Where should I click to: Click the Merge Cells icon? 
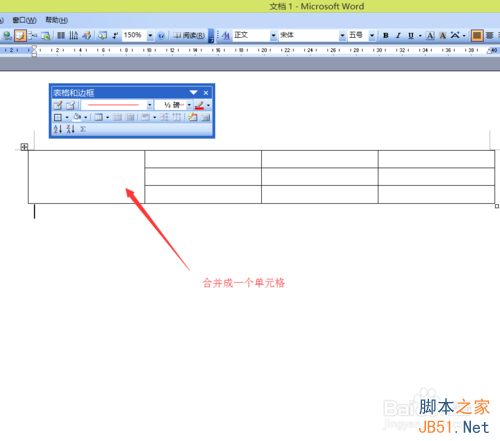coord(117,117)
